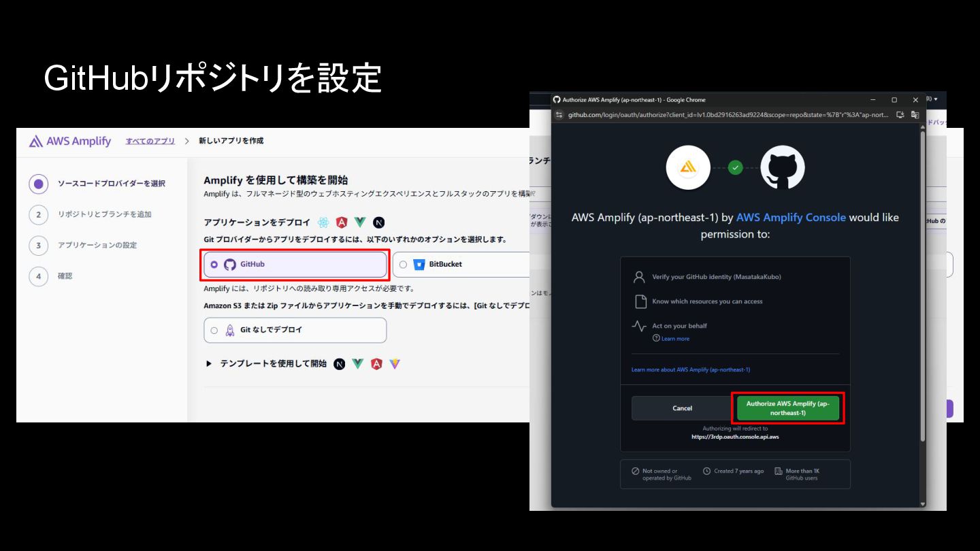Select the GitHub provider radio button
The width and height of the screenshot is (980, 551).
214,265
